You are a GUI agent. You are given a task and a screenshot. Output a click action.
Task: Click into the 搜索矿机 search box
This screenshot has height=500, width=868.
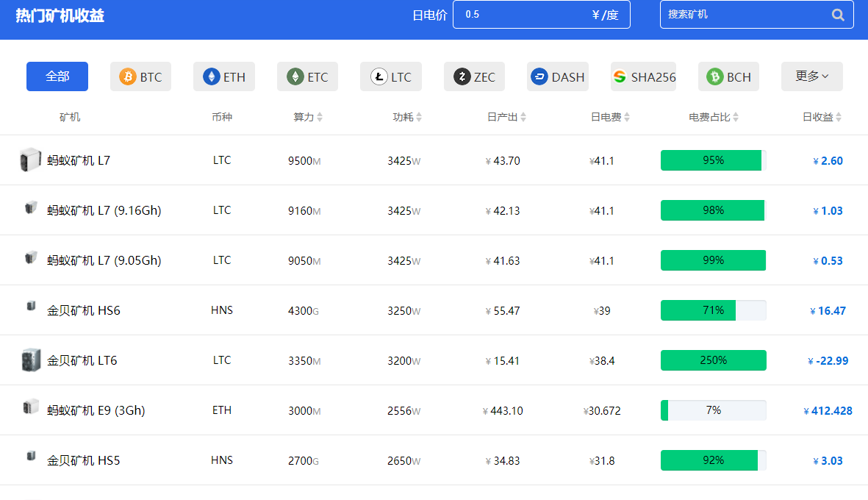pos(742,15)
